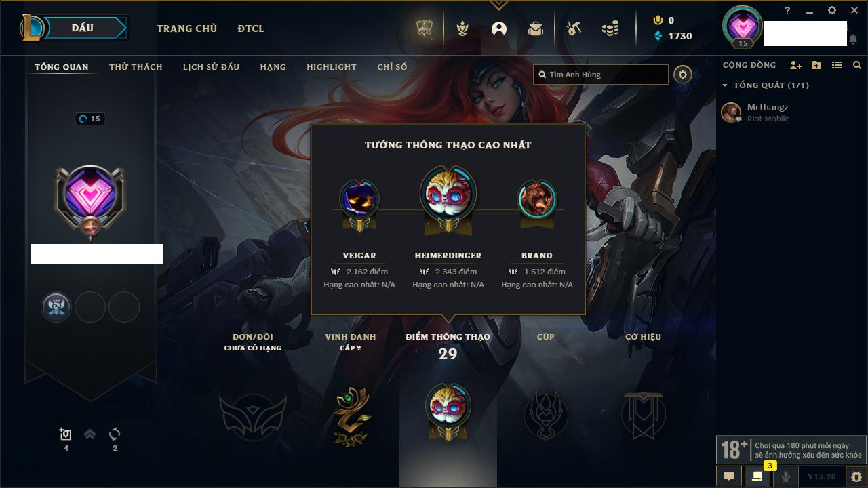Open the Store coins icon
Screen dimensions: 868x488
(610, 28)
